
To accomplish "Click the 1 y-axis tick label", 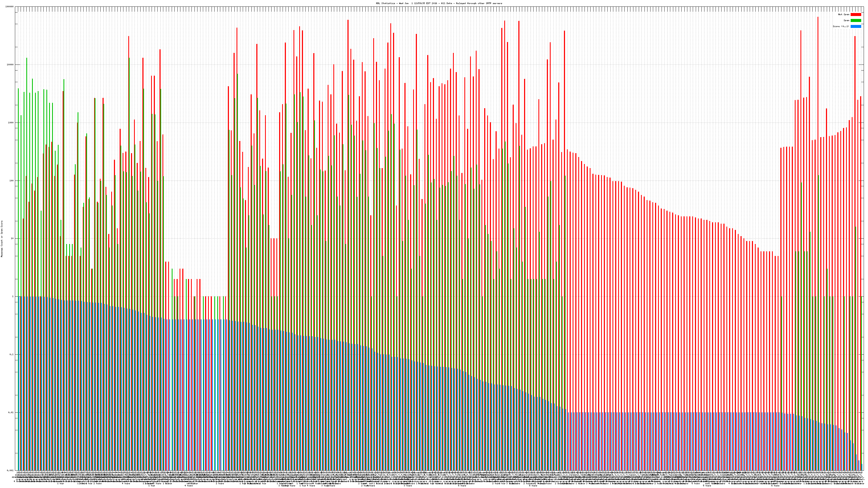I will point(13,296).
